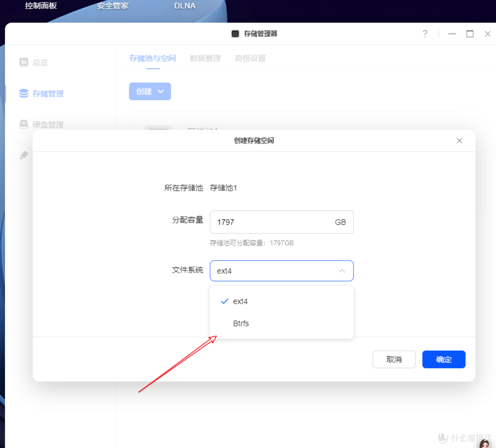The height and width of the screenshot is (448, 496).
Task: Switch to the 数据整理 tab
Action: click(x=205, y=58)
